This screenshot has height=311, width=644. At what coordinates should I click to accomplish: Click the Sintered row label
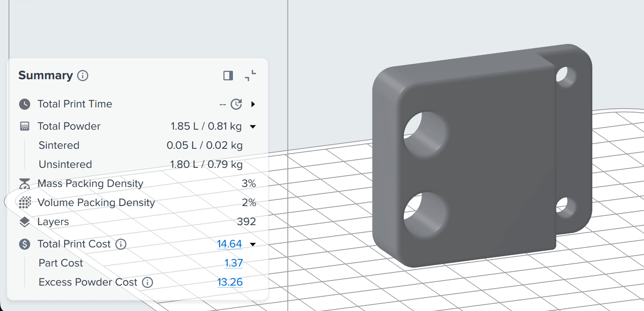coord(59,145)
